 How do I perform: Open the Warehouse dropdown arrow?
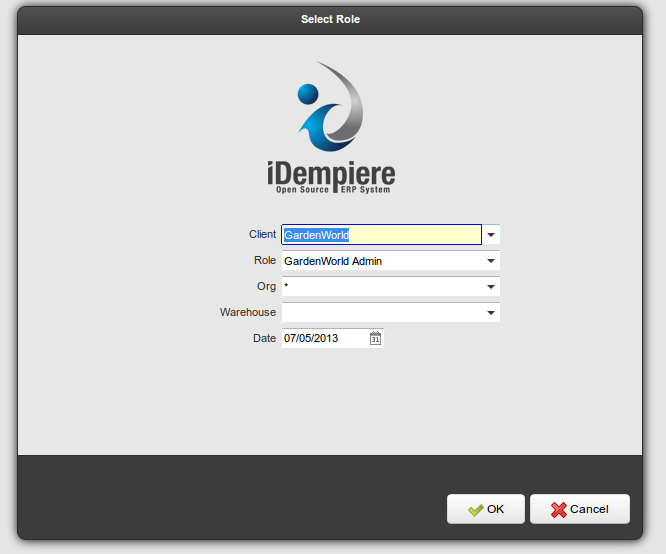491,313
